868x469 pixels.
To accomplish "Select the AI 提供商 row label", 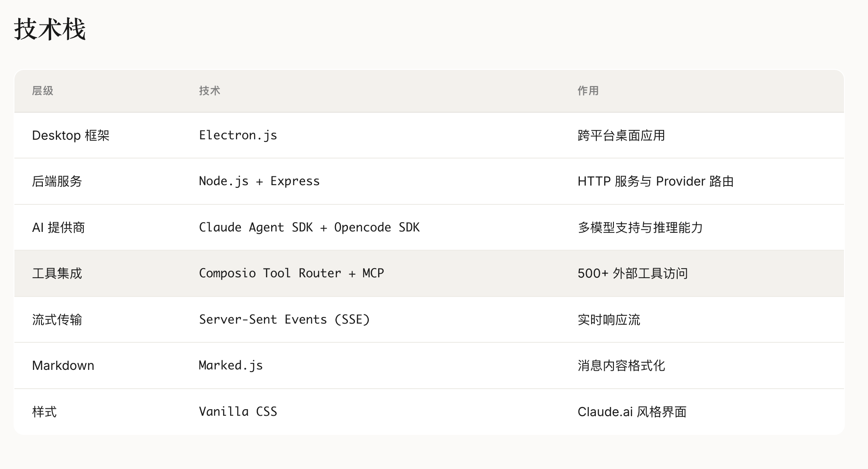I will tap(59, 228).
